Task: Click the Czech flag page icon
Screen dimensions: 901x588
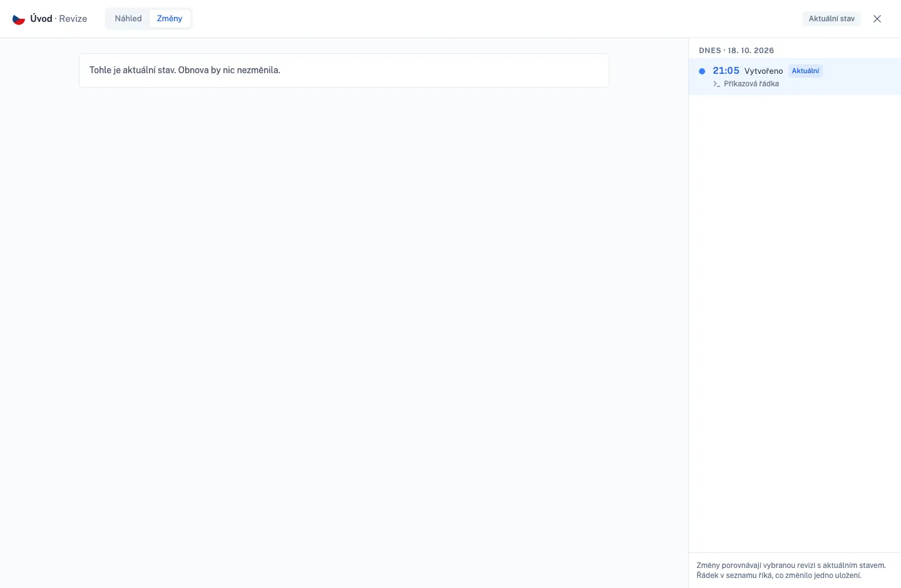Action: [x=19, y=19]
